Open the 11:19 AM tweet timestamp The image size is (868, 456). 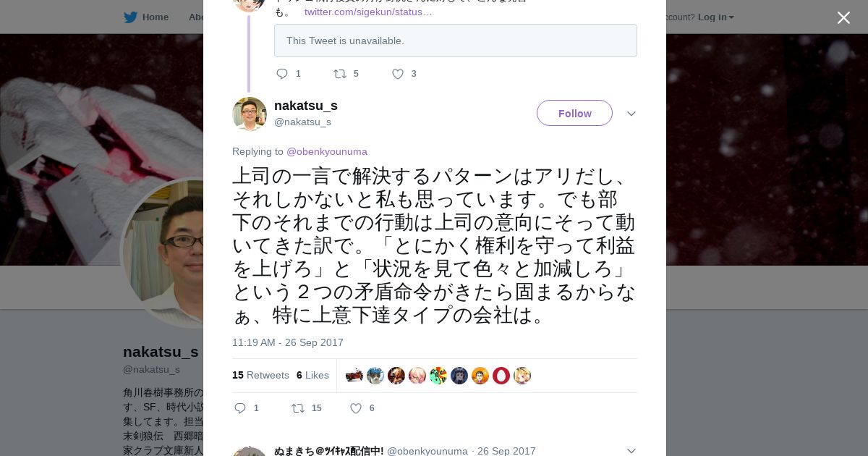(x=288, y=342)
